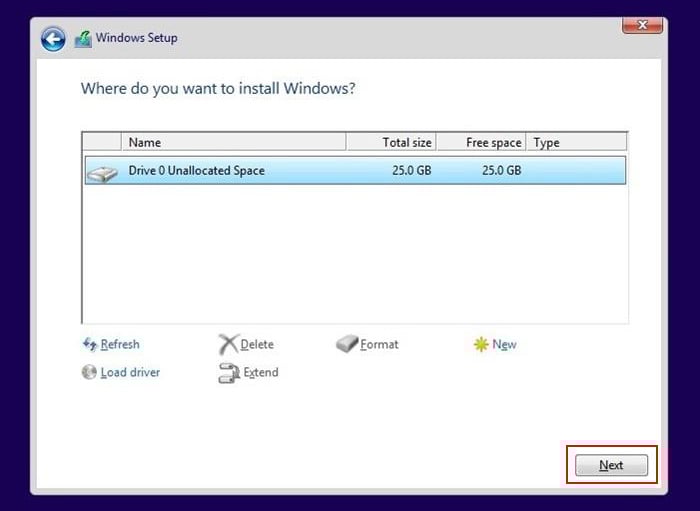This screenshot has height=511, width=700.
Task: Click the hard drive icon for Drive 0
Action: [x=102, y=173]
